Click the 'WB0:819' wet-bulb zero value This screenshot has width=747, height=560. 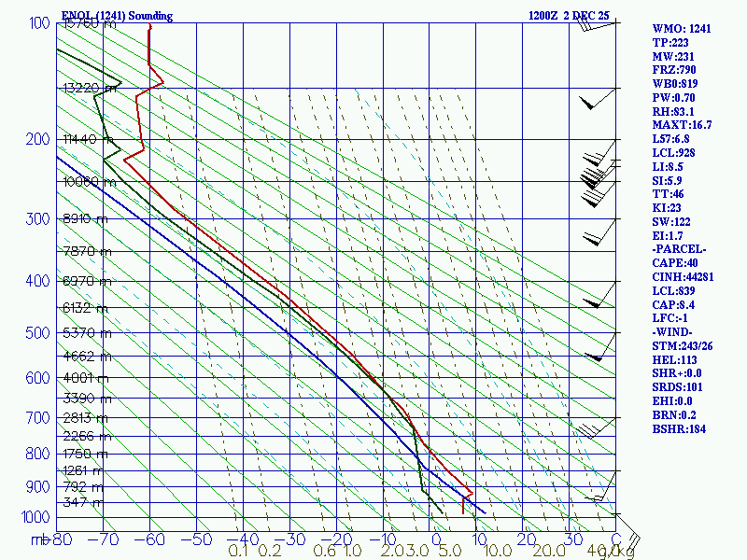tap(675, 84)
